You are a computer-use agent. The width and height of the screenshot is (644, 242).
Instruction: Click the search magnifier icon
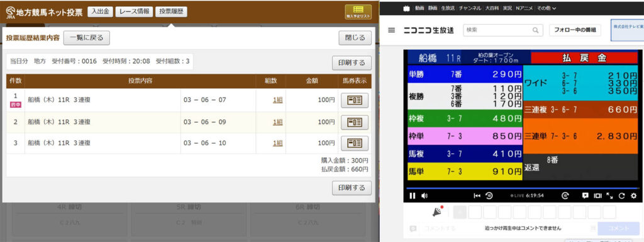[x=535, y=30]
